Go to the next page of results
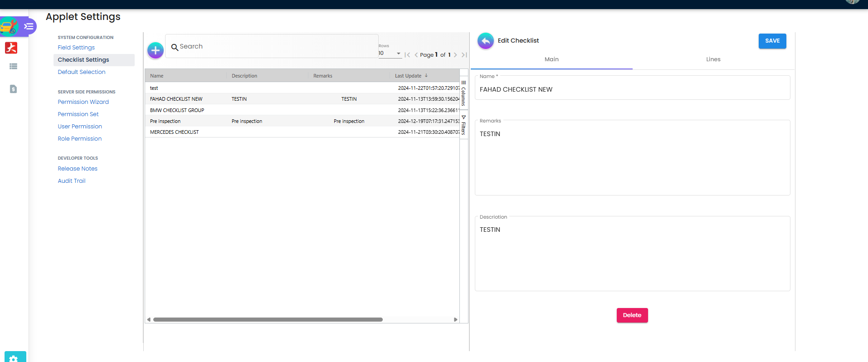Viewport: 868px width, 362px height. point(455,55)
